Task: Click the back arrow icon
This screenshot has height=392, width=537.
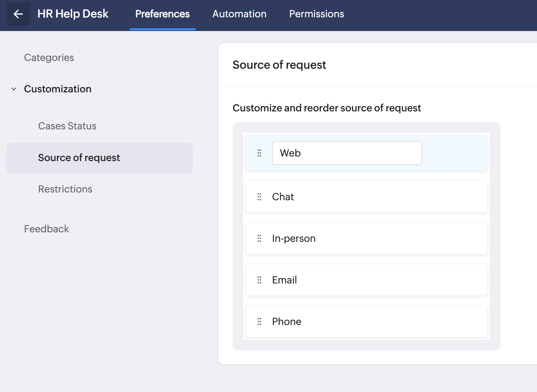Action: [18, 14]
